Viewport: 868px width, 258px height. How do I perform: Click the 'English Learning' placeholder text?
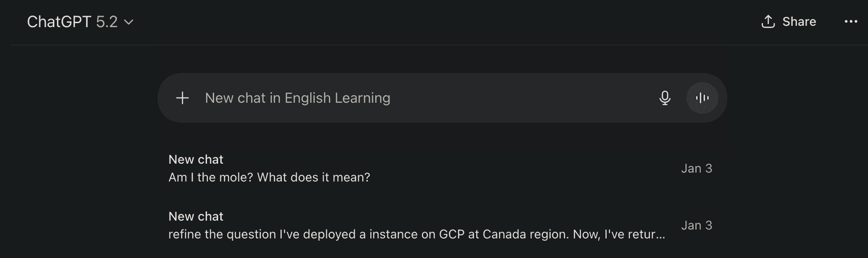click(337, 98)
